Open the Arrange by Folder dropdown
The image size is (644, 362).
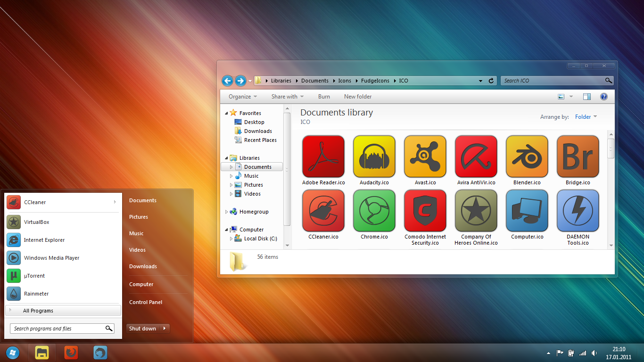(586, 117)
